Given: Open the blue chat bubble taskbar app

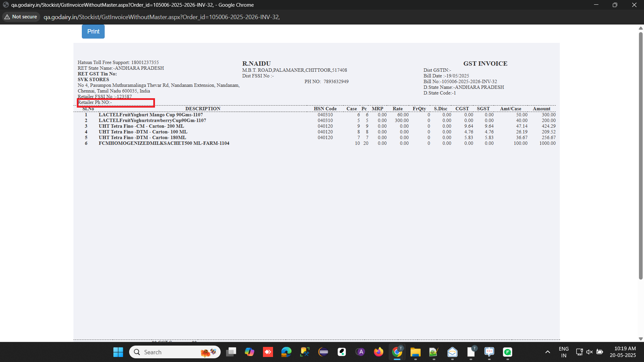Looking at the screenshot, I should pos(489,352).
